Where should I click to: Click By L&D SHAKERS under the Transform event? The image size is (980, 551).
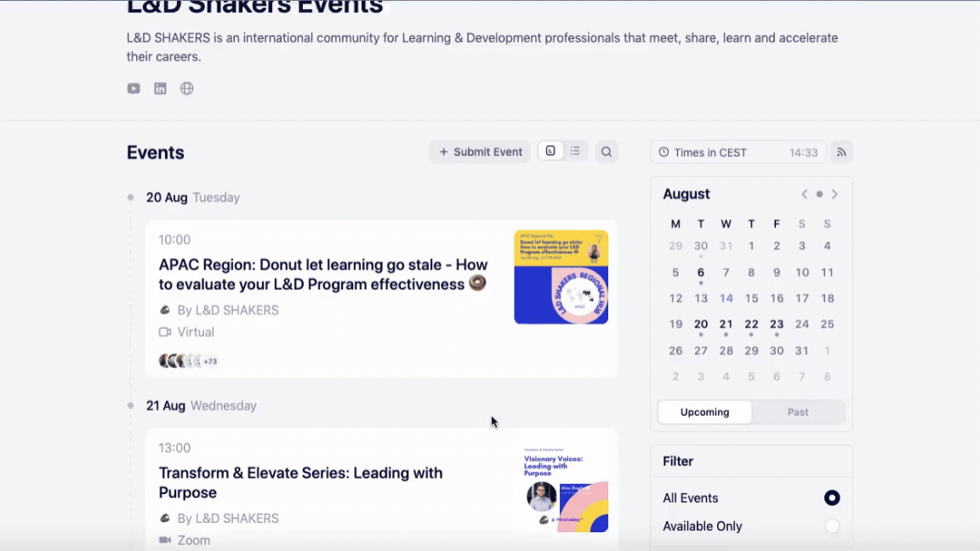point(228,519)
